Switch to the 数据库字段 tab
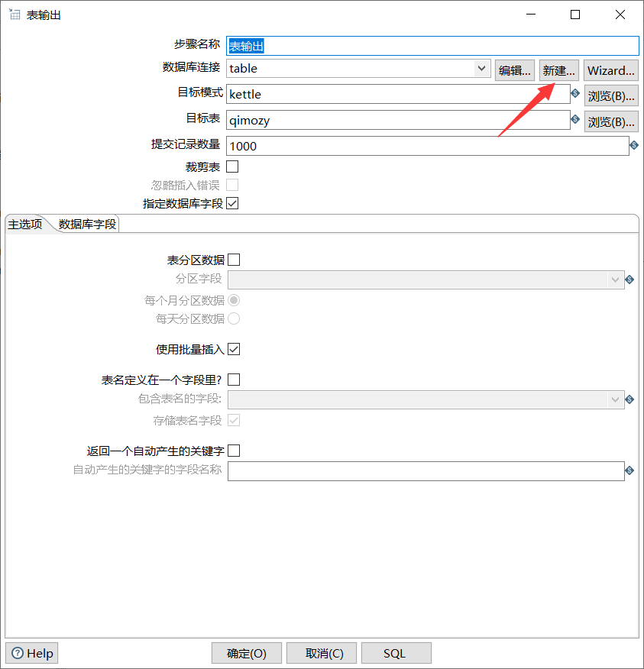 (x=87, y=224)
